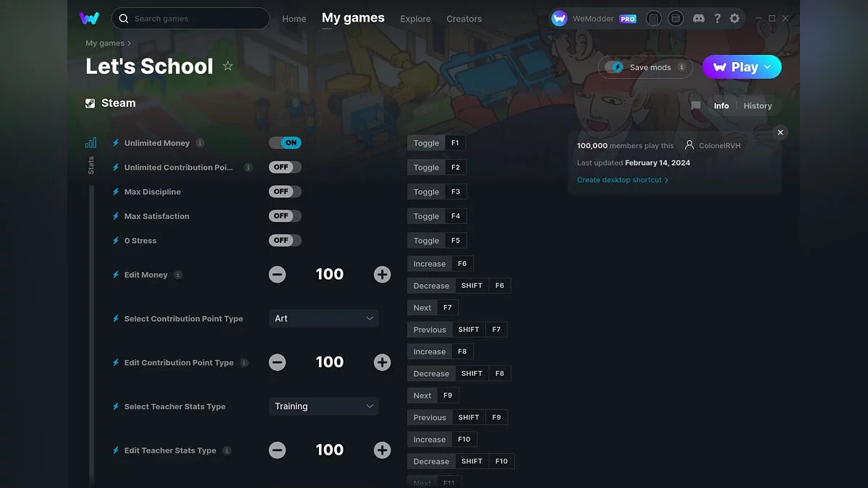
Task: Decrease Edit Teacher Stats Type value
Action: (277, 450)
